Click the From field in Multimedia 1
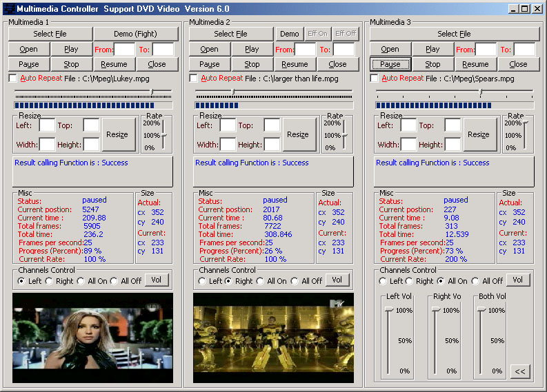This screenshot has height=392, width=547. point(125,49)
